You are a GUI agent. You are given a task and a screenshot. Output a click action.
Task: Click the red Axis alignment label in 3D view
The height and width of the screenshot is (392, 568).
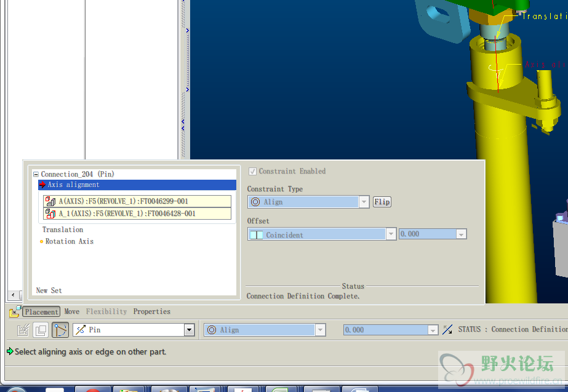coord(546,65)
